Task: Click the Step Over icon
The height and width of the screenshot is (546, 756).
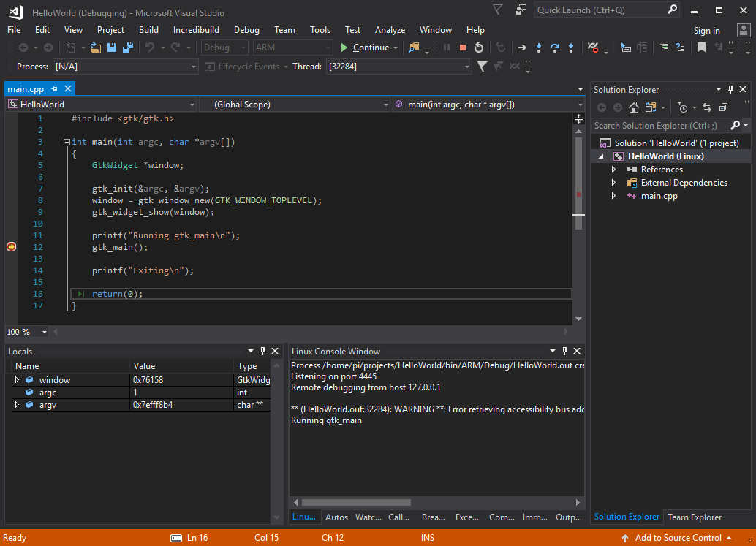Action: point(554,48)
